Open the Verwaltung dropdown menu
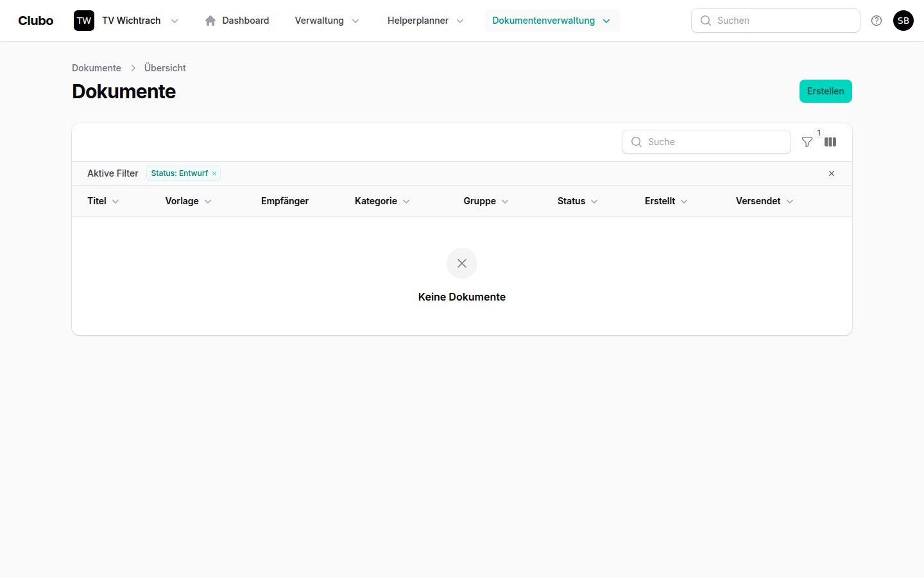Viewport: 924px width, 578px height. pos(327,21)
